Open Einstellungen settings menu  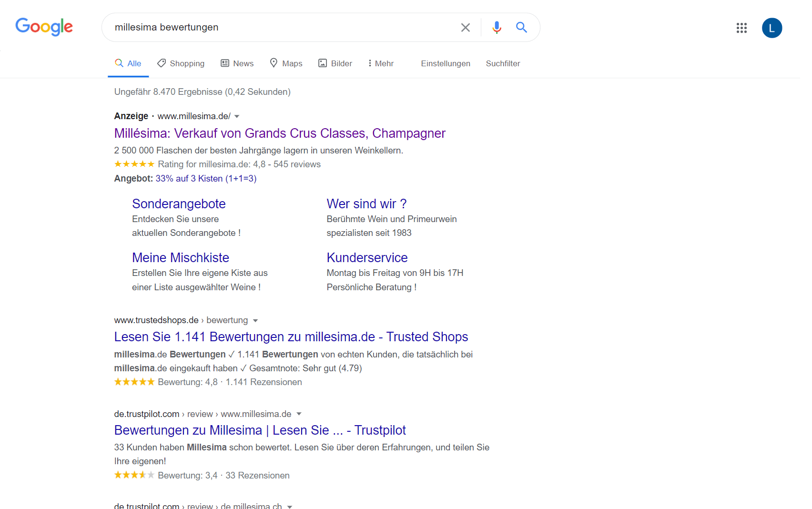445,63
